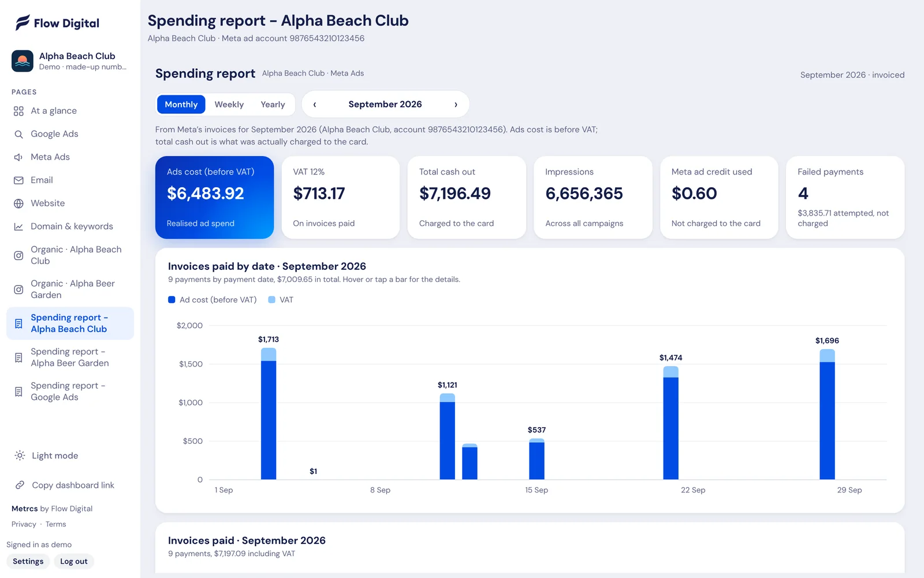Open the September 2026 period picker
Image resolution: width=924 pixels, height=578 pixels.
coord(385,105)
